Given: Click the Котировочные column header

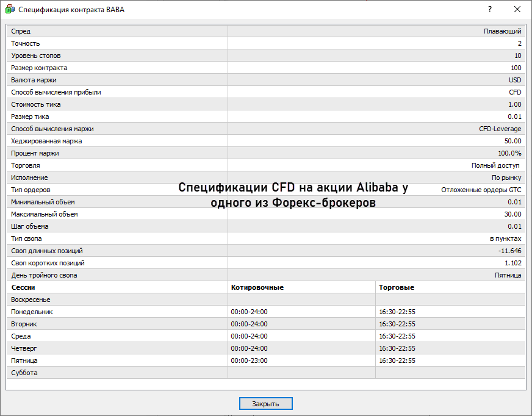Looking at the screenshot, I should tap(257, 287).
